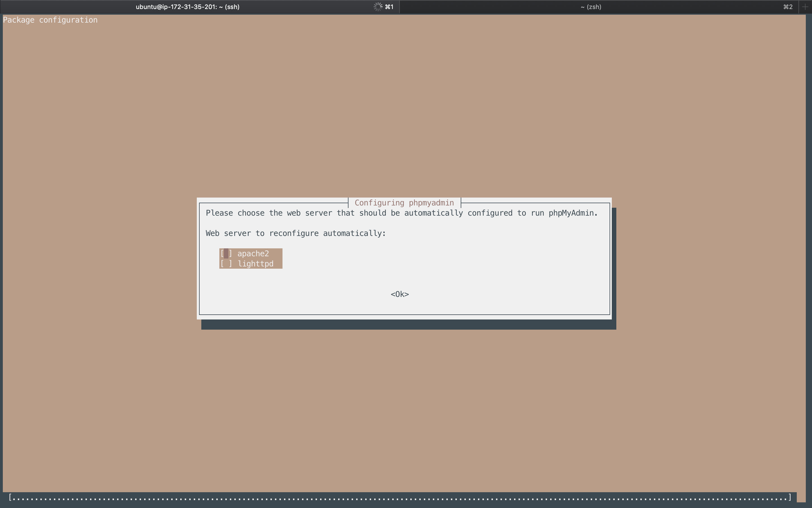Image resolution: width=812 pixels, height=508 pixels.
Task: Click the 'Please choose the web server' message
Action: click(x=402, y=213)
